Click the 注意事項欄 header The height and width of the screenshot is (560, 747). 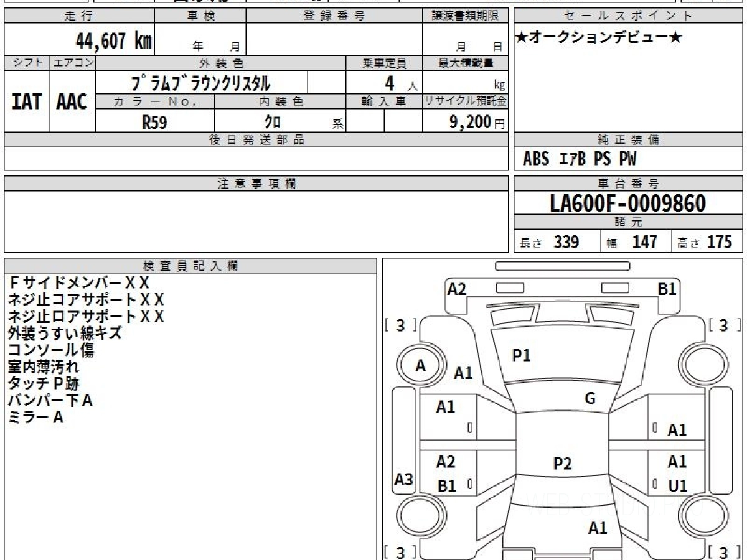click(x=256, y=184)
